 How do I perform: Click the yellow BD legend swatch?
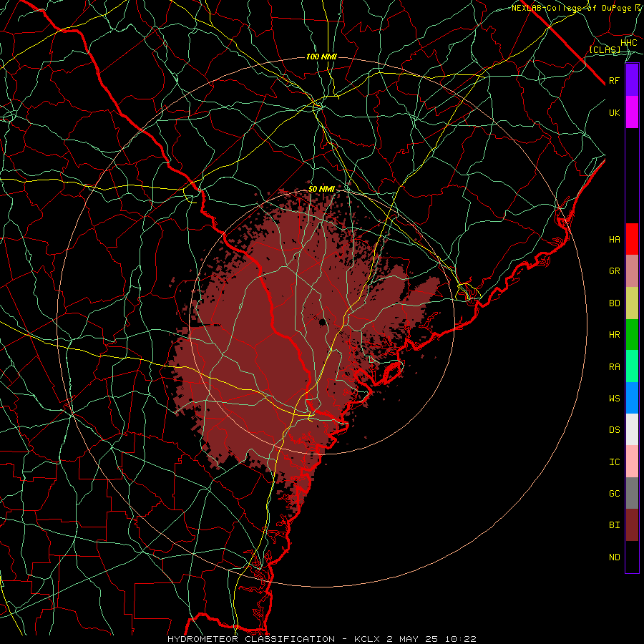point(632,303)
